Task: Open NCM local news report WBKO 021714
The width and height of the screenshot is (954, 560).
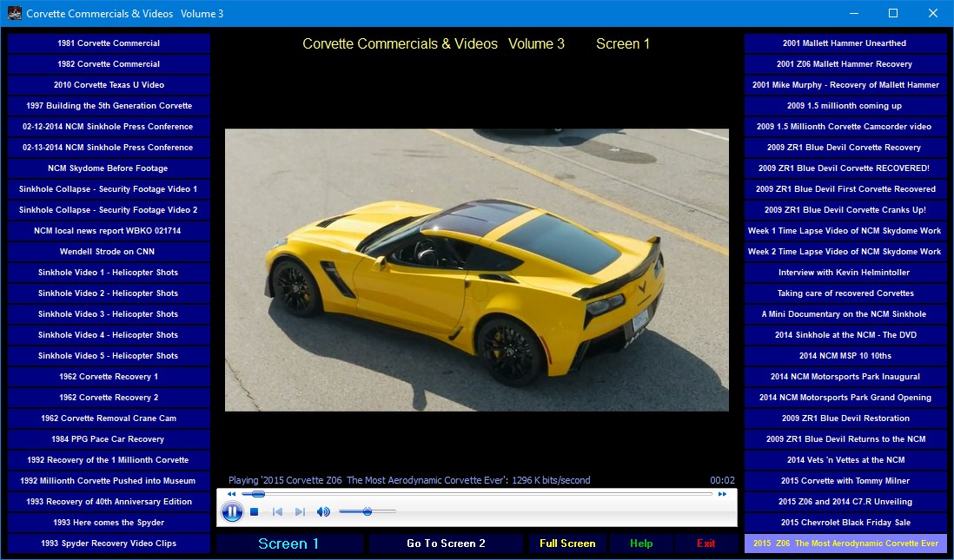Action: tap(109, 230)
